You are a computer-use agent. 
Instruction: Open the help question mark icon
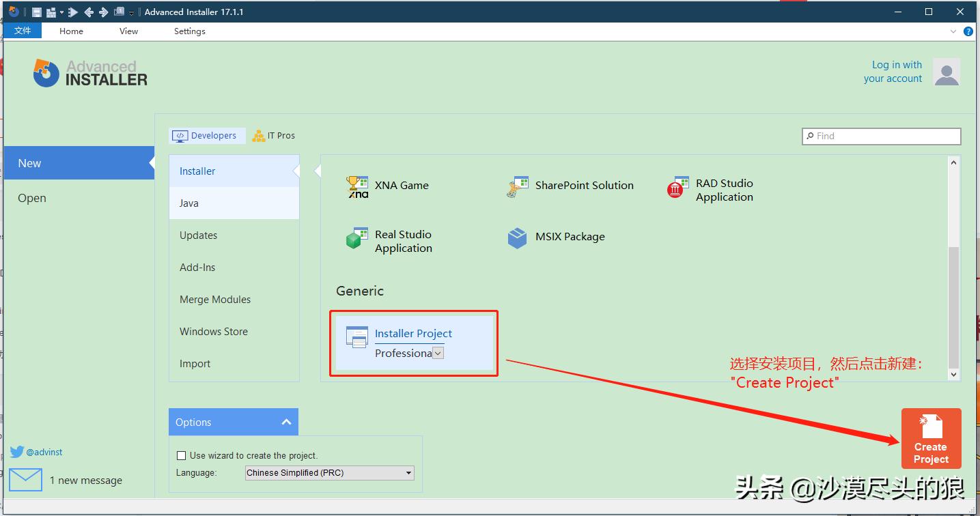point(968,31)
